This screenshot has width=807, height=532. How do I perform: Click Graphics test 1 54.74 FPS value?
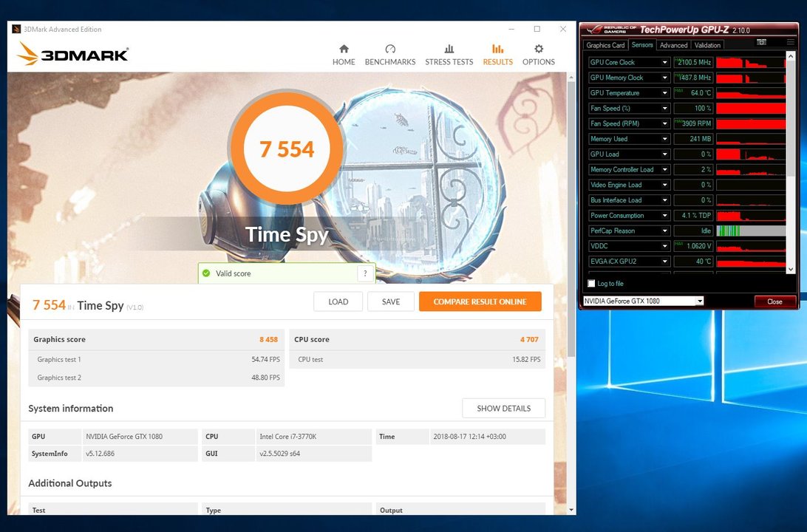click(265, 360)
